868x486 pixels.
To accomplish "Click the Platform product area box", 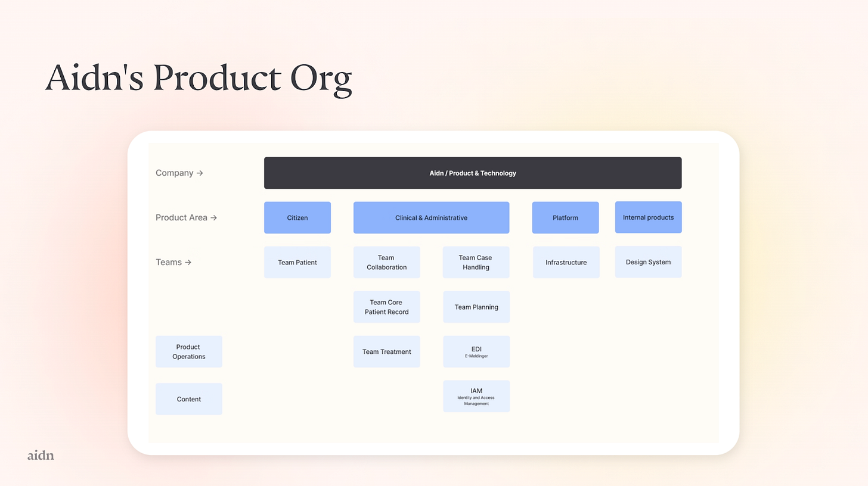I will (566, 217).
